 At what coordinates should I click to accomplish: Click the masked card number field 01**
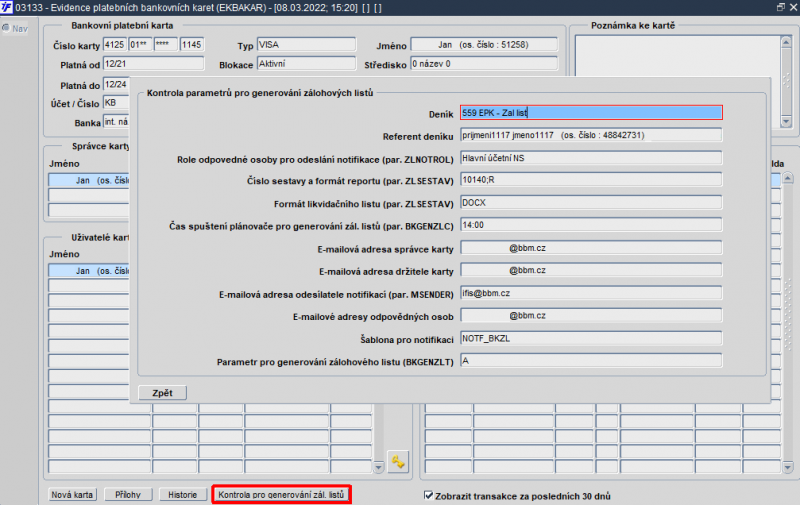[x=140, y=45]
